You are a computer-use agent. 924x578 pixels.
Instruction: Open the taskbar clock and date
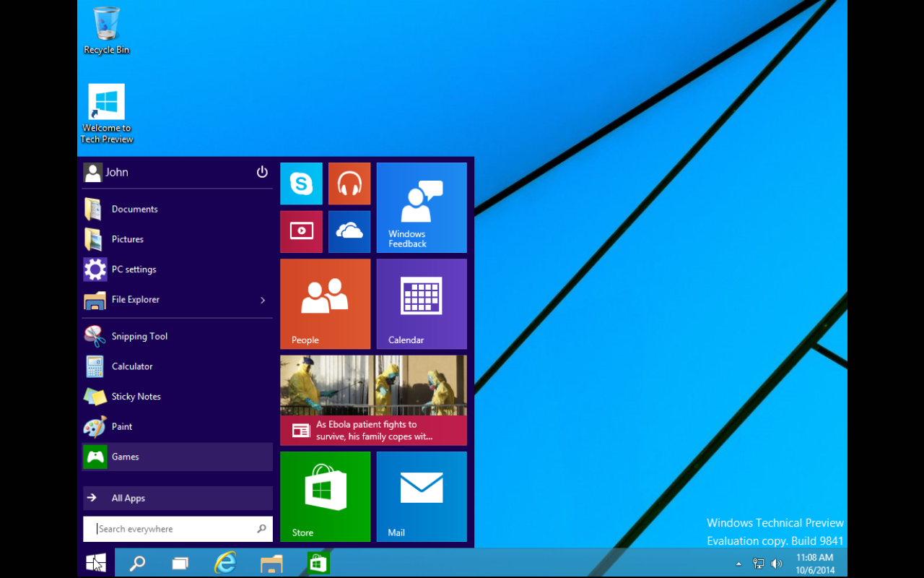coord(815,564)
